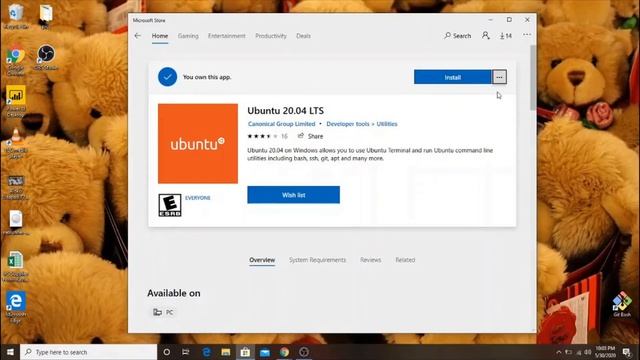This screenshot has width=640, height=360.
Task: Click Microsoft Store taskbar icon
Action: [245, 352]
